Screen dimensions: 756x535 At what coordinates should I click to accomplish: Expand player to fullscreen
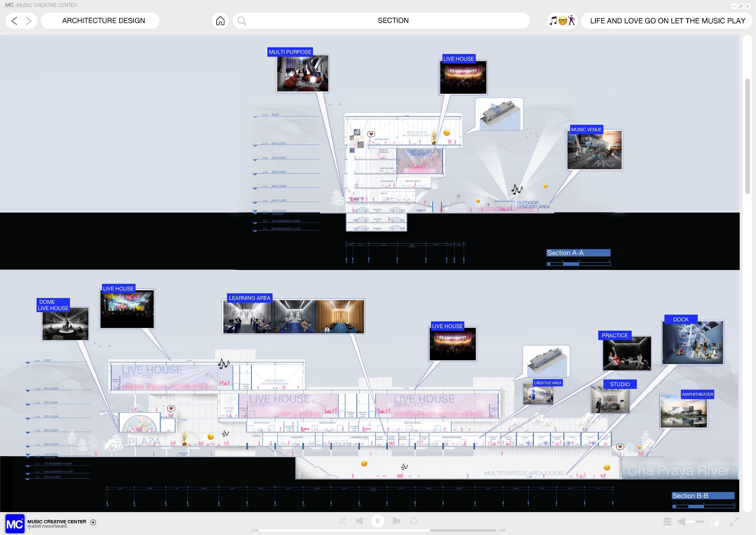pyautogui.click(x=734, y=521)
